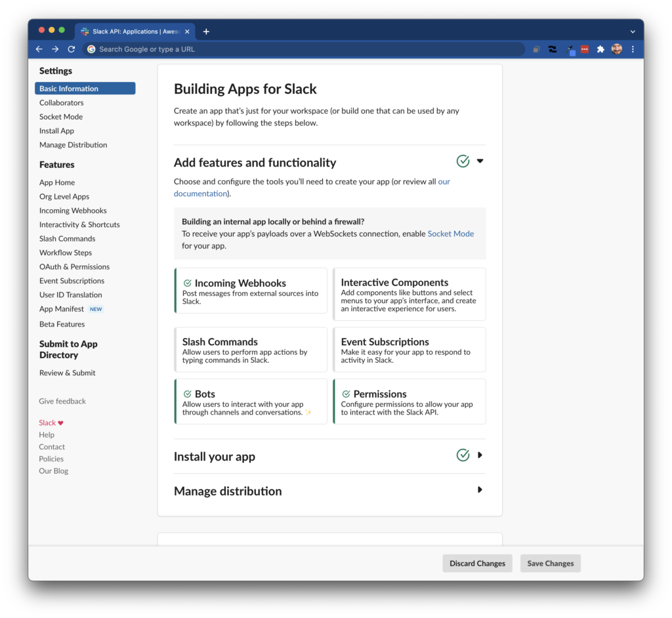672x618 pixels.
Task: Open Workflow Steps in the sidebar
Action: click(66, 253)
